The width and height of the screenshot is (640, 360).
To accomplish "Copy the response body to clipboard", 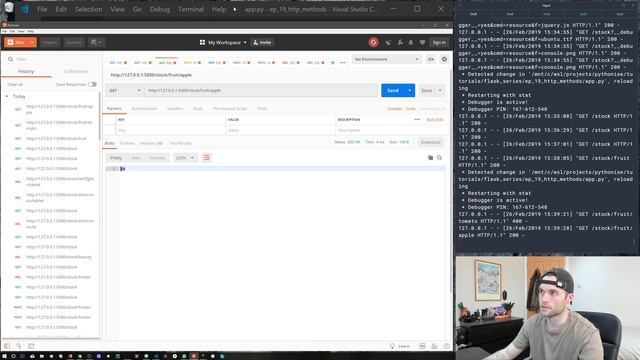I will (x=430, y=158).
